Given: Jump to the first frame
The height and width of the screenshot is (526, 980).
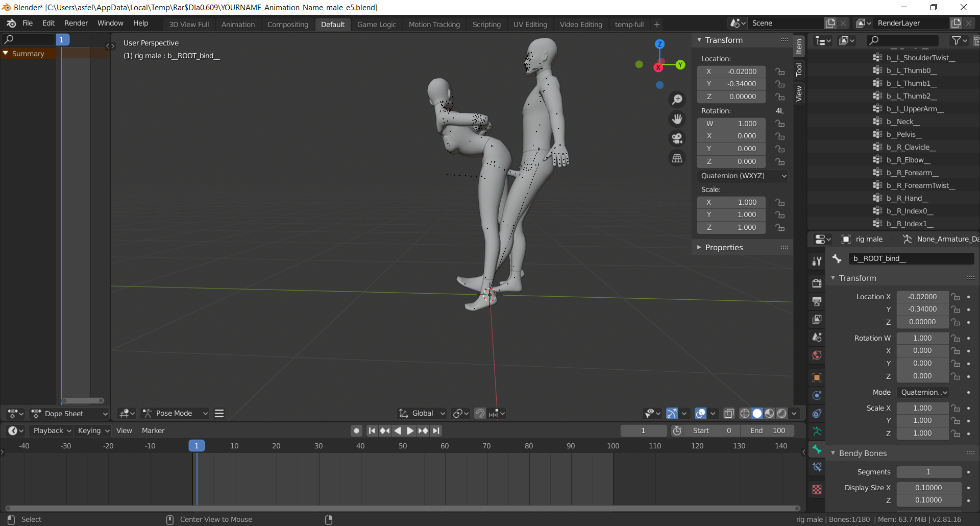Looking at the screenshot, I should click(x=372, y=431).
